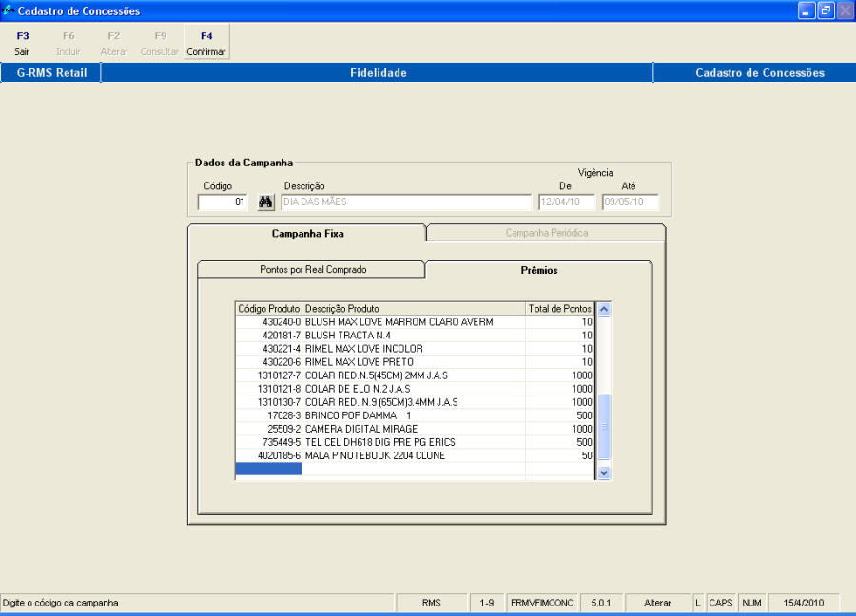Screen dimensions: 856x616
Task: Select row RIMEL MAX LOVE INCOLOR
Action: point(415,349)
